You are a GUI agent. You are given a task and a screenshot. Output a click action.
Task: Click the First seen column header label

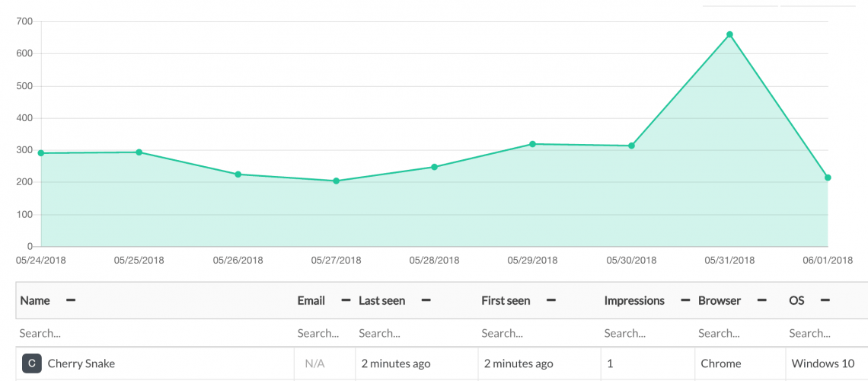tap(506, 301)
